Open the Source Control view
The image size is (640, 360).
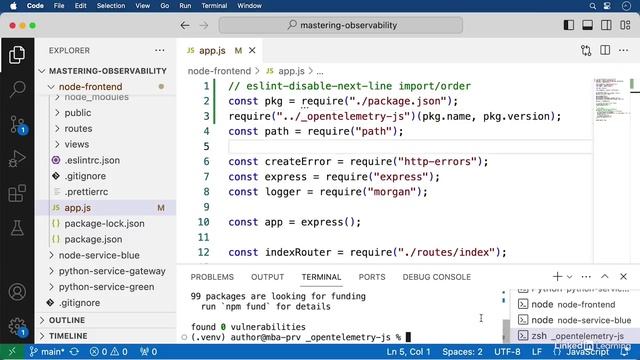coord(17,124)
